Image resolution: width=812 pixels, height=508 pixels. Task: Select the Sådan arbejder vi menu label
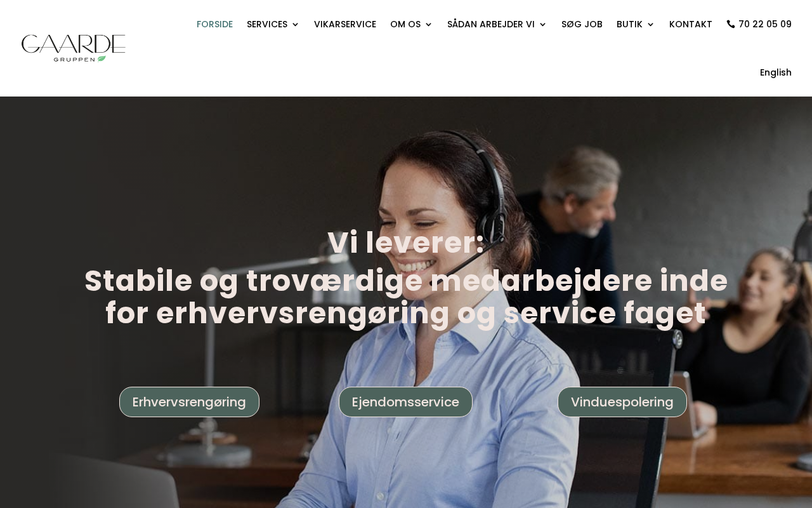(x=491, y=24)
